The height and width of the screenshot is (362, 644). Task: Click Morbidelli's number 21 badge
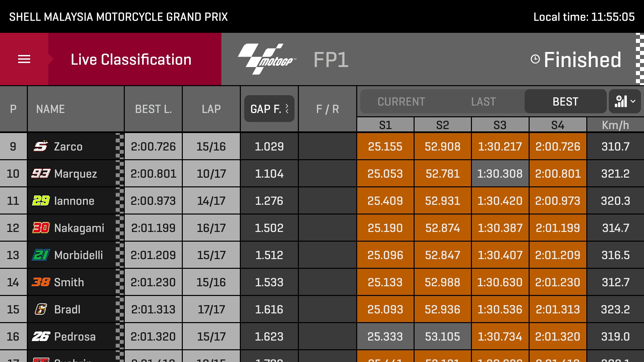coord(41,255)
